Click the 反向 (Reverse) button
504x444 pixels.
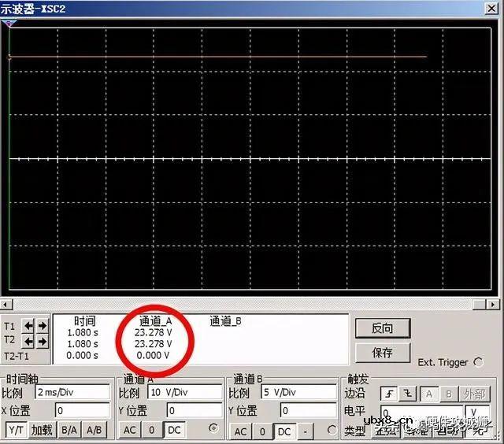(x=382, y=327)
